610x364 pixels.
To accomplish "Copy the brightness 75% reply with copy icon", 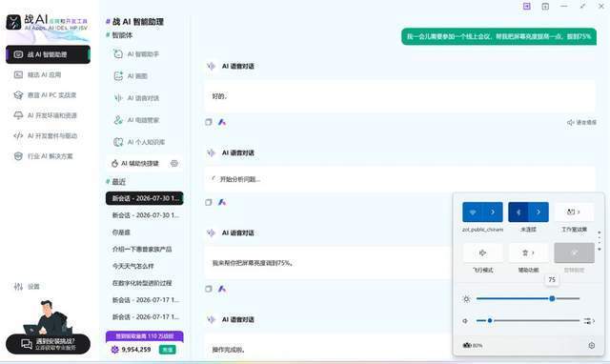I will (209, 289).
